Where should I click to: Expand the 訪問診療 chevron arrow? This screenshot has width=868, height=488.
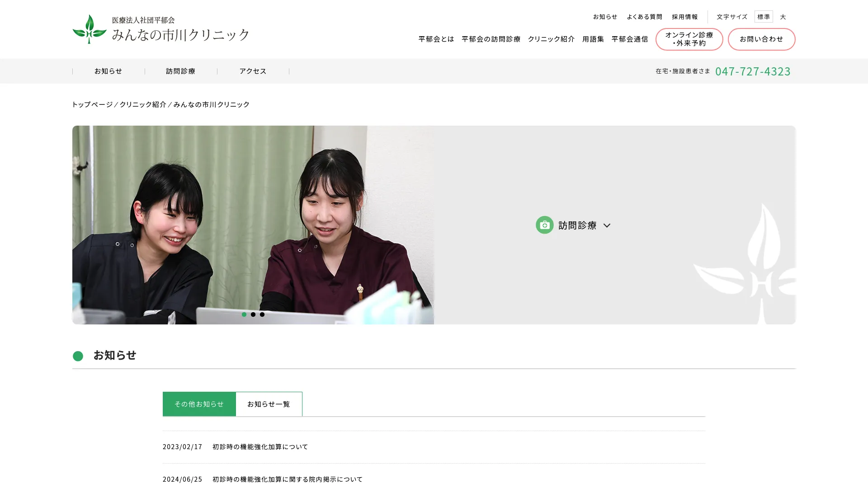607,225
